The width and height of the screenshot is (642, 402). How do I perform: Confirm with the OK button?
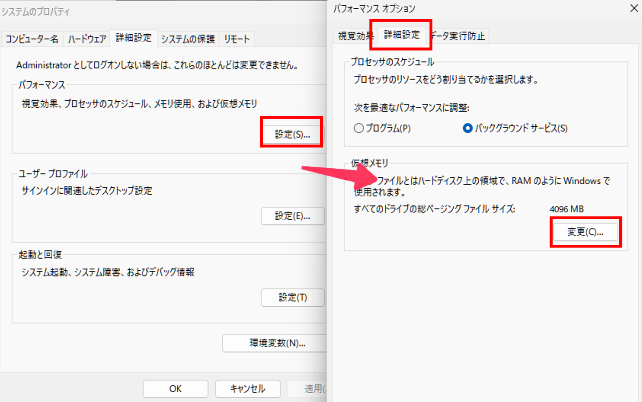pyautogui.click(x=174, y=389)
